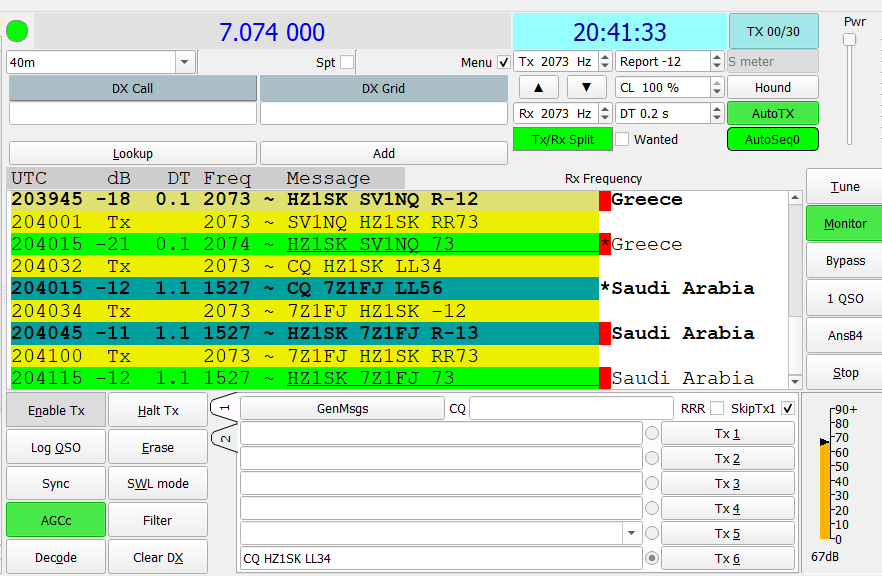Viewport: 882px width, 576px height.
Task: Select the Tx 5 radio button
Action: [x=652, y=533]
